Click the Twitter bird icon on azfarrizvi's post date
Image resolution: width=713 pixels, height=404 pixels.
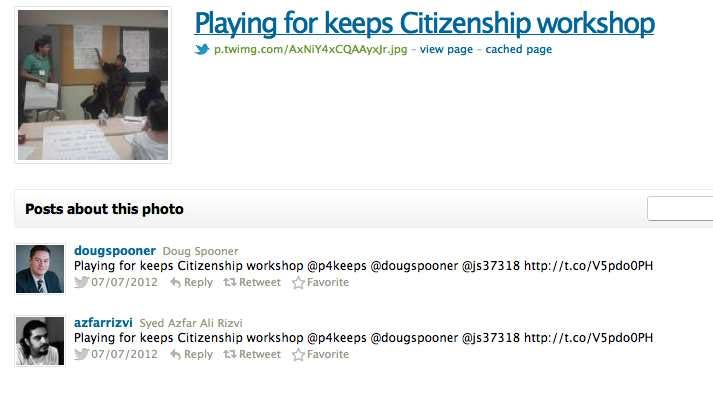[x=81, y=354]
